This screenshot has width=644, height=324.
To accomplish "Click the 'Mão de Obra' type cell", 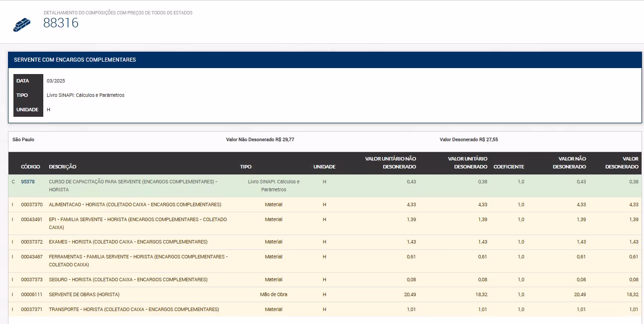I will click(x=274, y=295).
